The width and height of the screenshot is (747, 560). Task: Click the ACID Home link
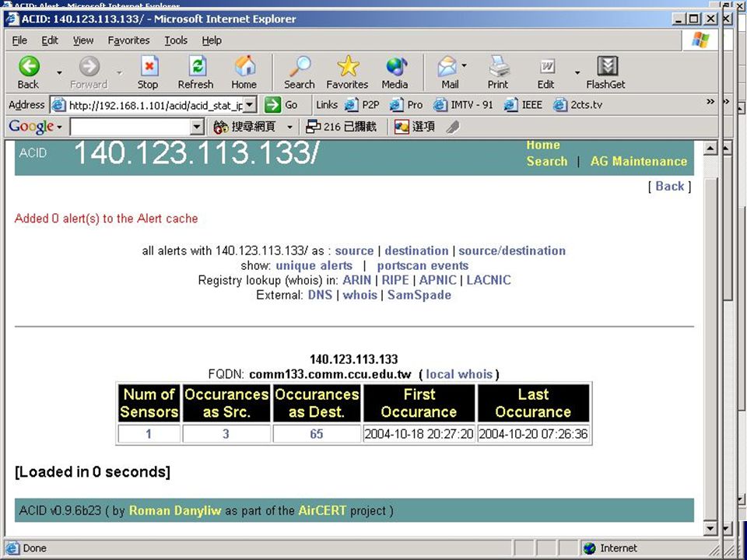coord(543,145)
